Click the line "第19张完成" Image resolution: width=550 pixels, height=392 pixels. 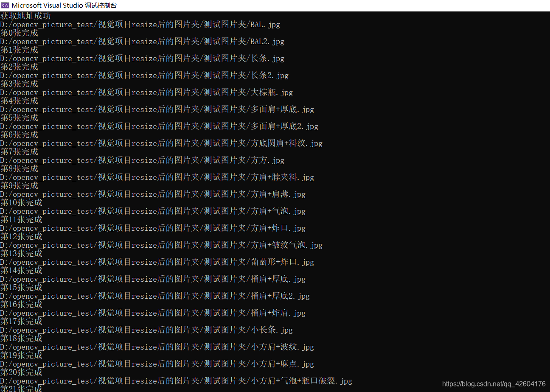pyautogui.click(x=21, y=356)
